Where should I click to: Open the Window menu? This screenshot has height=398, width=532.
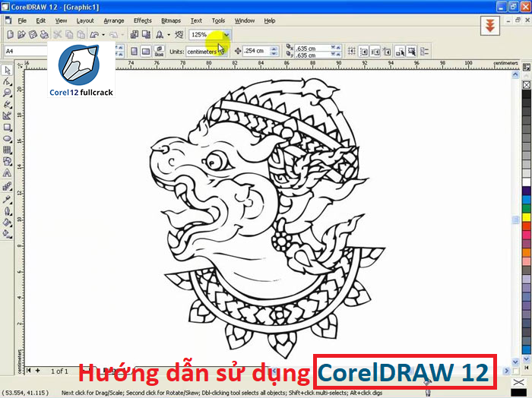coord(244,21)
